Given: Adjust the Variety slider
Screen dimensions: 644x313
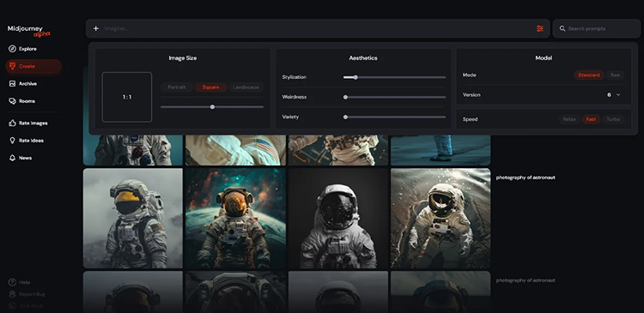Looking at the screenshot, I should click(x=394, y=117).
